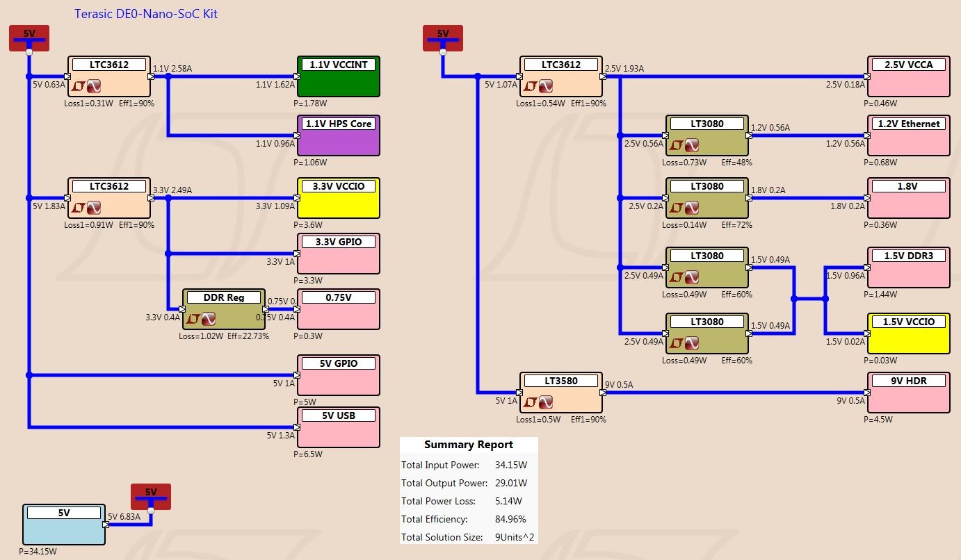Click LT logo of LT3080 feeding the 1.8V load

676,208
